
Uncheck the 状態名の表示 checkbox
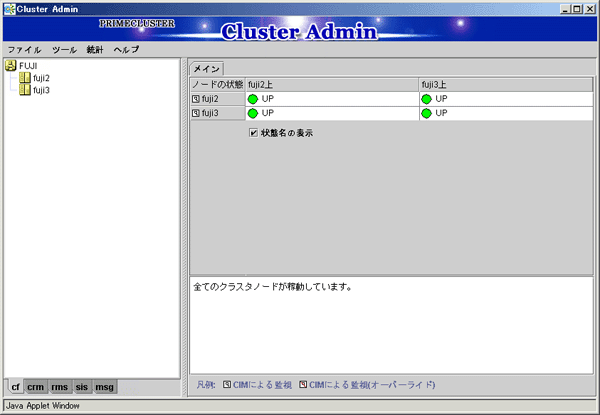coord(253,133)
